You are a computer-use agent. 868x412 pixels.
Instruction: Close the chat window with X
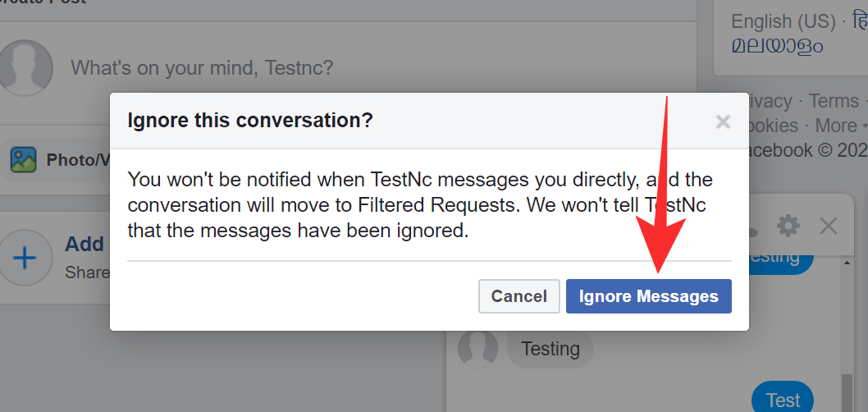829,226
